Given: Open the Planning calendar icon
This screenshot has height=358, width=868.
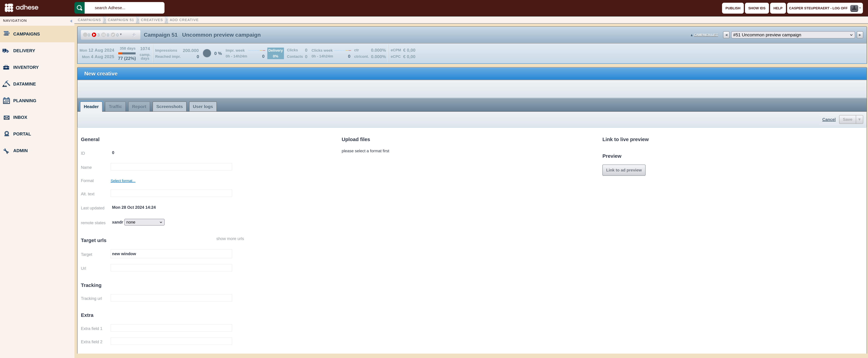Looking at the screenshot, I should tap(6, 100).
